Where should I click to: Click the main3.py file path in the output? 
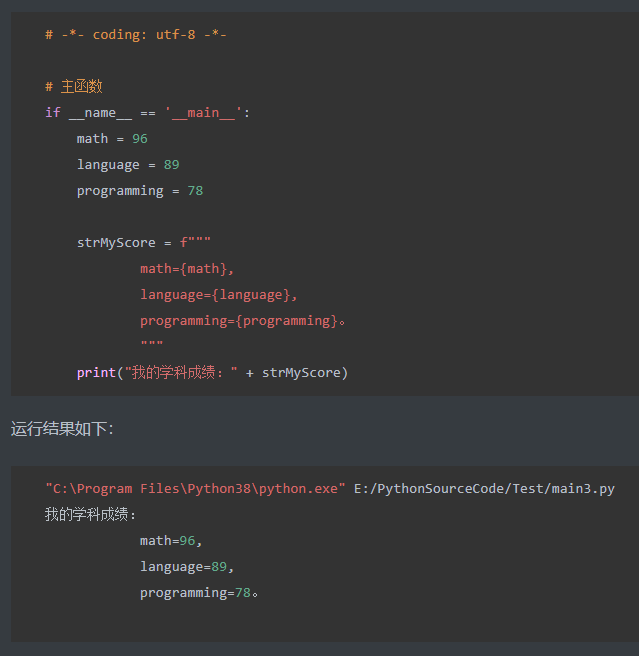point(484,489)
